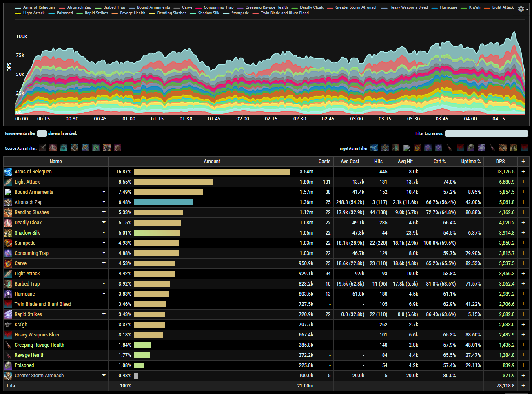The width and height of the screenshot is (532, 394).
Task: Sort table by the Casts column header
Action: click(x=325, y=162)
